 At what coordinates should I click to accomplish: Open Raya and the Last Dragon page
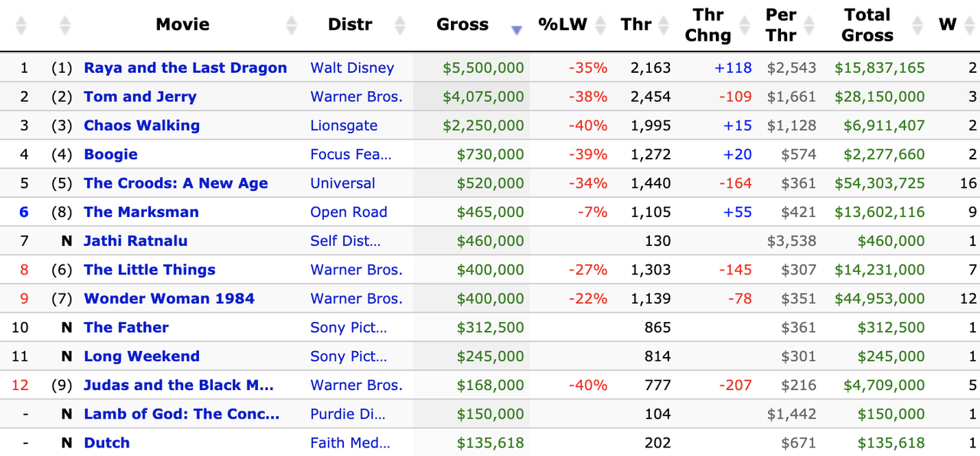[185, 67]
